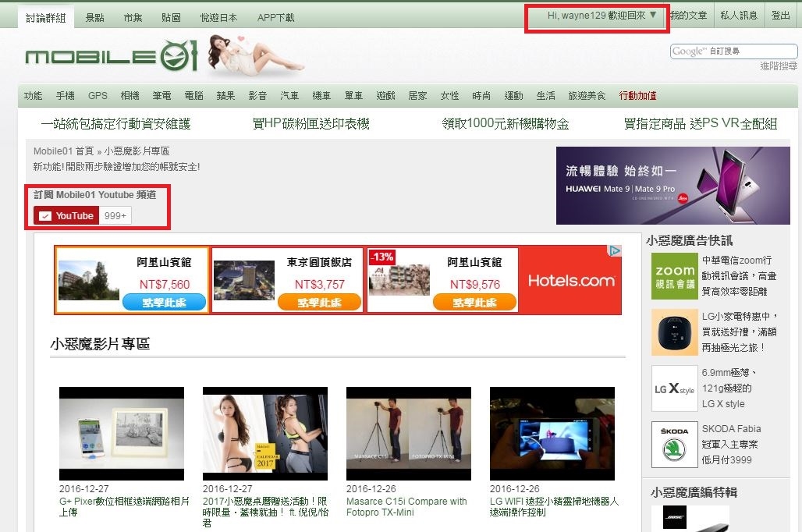802x532 pixels.
Task: Select the 女性 category menu
Action: 449,96
